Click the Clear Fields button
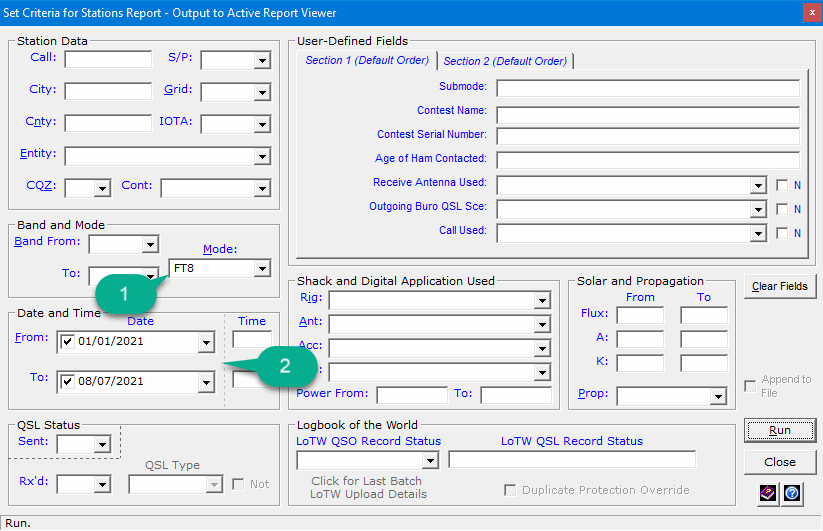This screenshot has height=531, width=823. pyautogui.click(x=779, y=286)
